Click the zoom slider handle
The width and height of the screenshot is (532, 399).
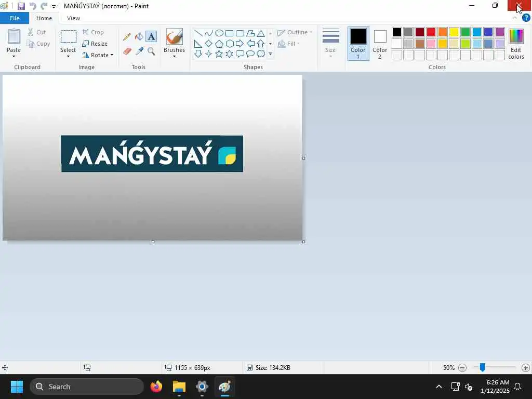(483, 367)
